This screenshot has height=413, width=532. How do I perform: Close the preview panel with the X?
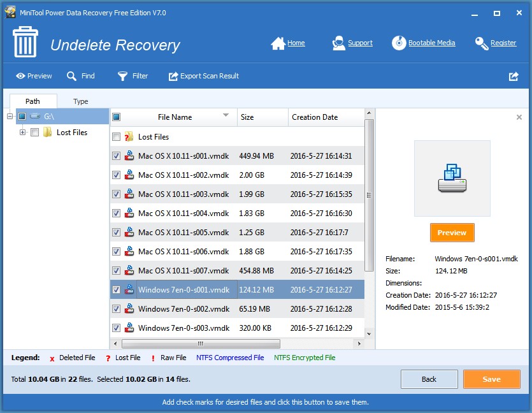[519, 117]
